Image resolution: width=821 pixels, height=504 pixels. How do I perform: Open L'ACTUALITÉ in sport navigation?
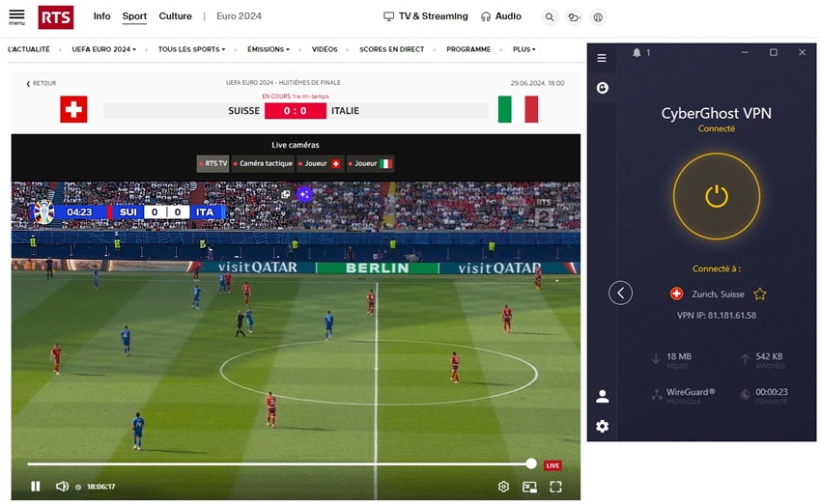point(29,49)
